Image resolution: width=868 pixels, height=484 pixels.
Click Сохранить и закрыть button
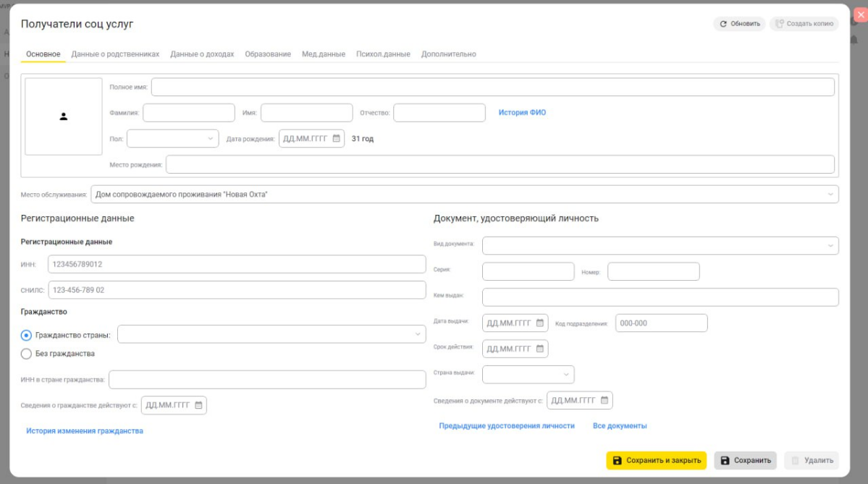click(656, 460)
